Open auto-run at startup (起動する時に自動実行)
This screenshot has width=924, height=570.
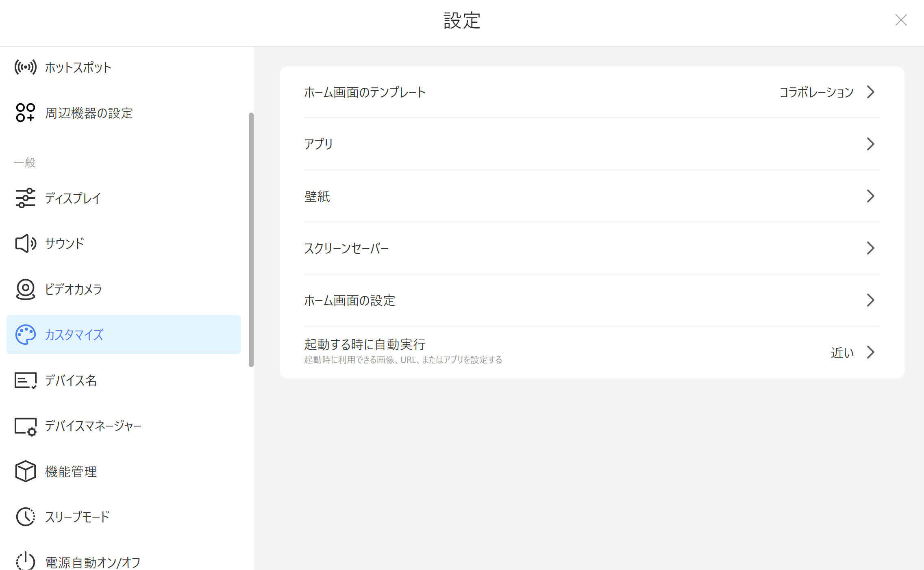[x=365, y=345]
